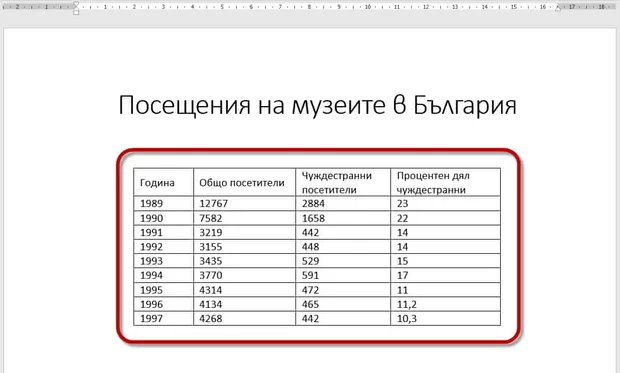620x373 pixels.
Task: Click the year cell '1995'
Action: pos(164,290)
